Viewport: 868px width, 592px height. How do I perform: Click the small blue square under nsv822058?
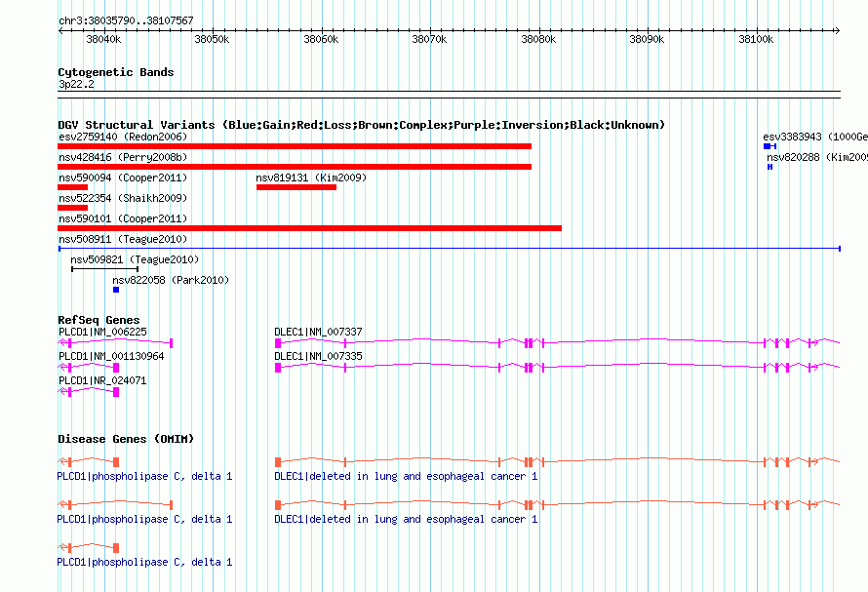click(x=116, y=290)
